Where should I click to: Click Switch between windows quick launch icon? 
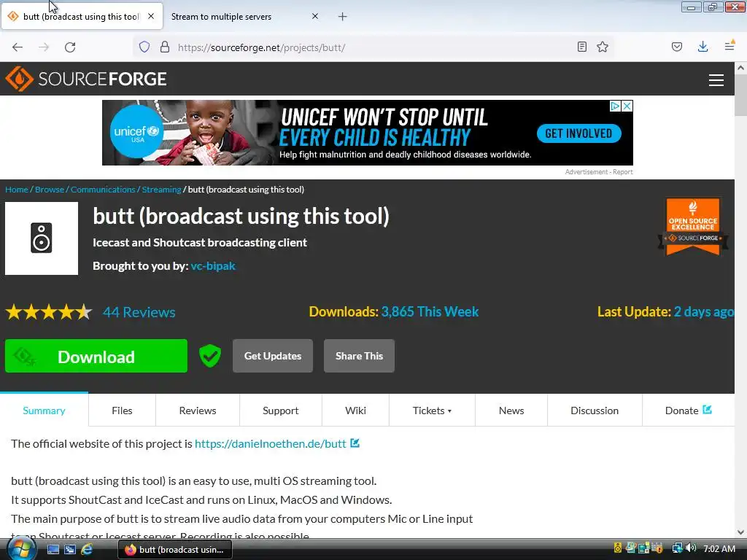click(70, 550)
